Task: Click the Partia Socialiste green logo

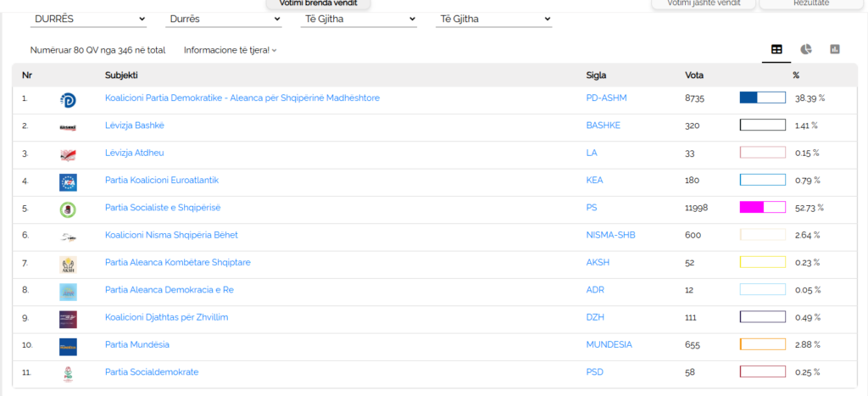Action: pos(68,209)
